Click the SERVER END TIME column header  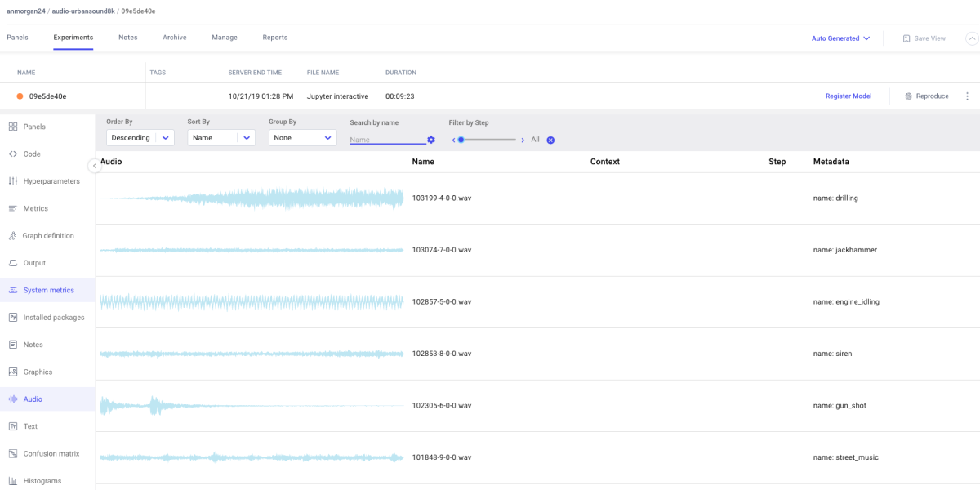(x=255, y=73)
